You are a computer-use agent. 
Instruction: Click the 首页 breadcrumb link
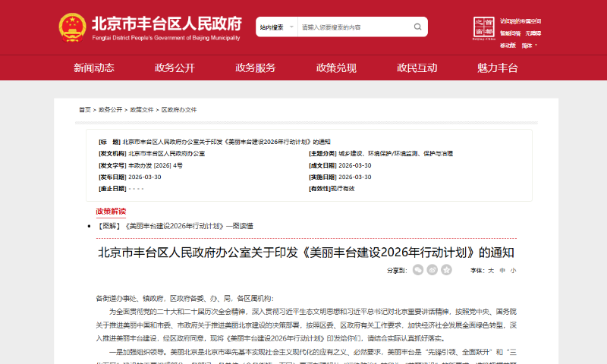(84, 110)
